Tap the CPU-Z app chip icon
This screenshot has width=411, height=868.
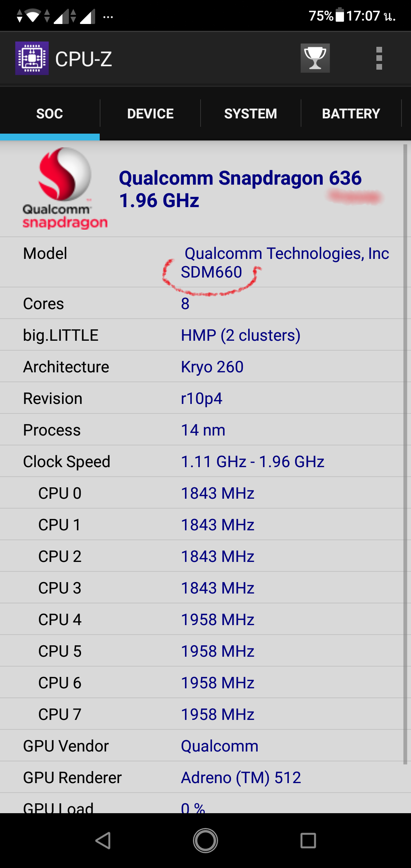(32, 58)
